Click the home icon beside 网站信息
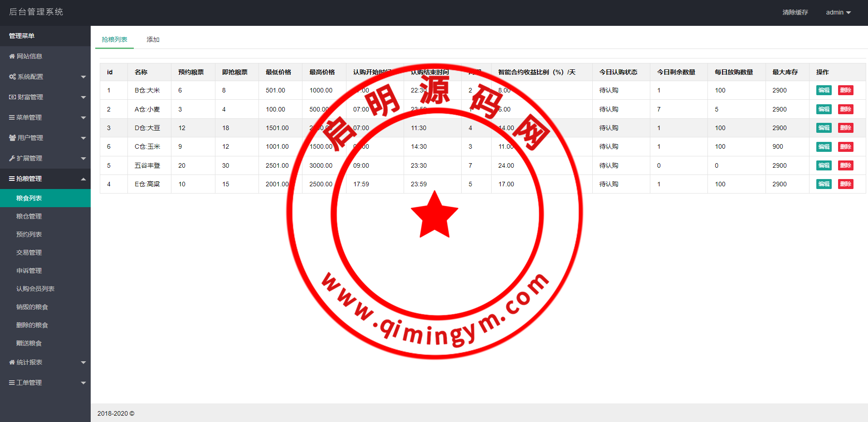Viewport: 868px width, 422px height. point(12,56)
